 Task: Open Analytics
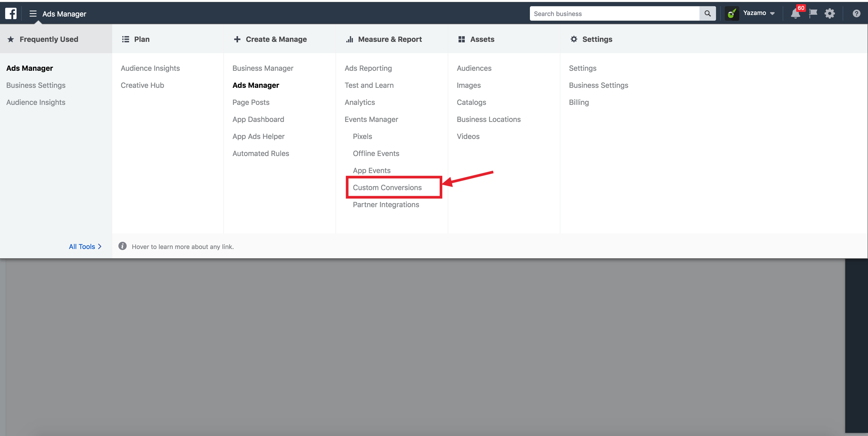(x=360, y=102)
